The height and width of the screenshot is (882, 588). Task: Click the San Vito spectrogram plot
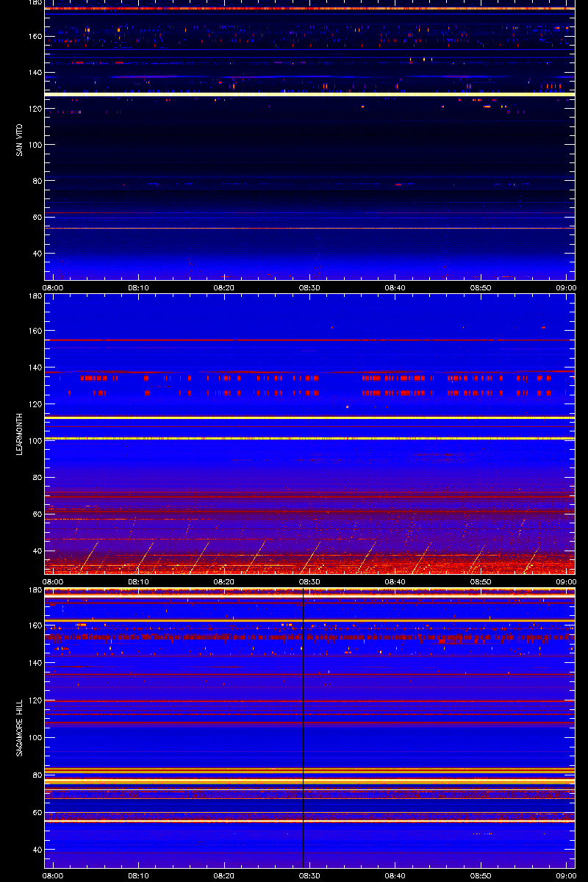pos(309,140)
